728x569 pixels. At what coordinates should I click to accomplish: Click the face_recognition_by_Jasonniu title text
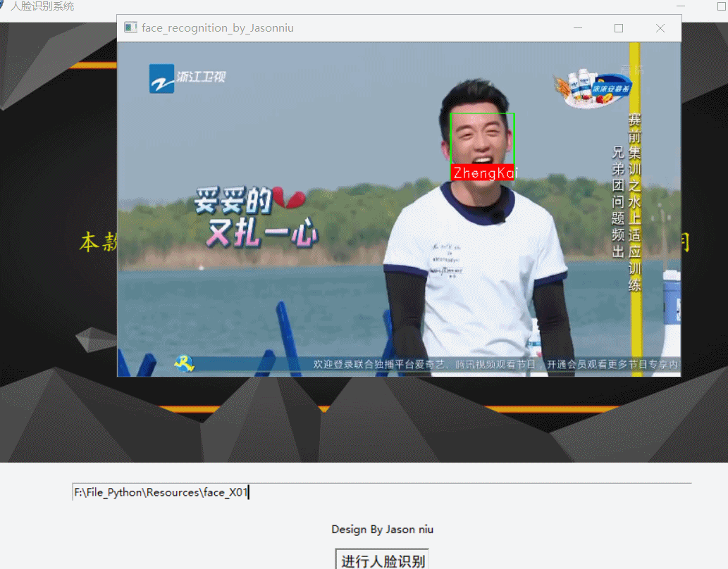[x=217, y=28]
